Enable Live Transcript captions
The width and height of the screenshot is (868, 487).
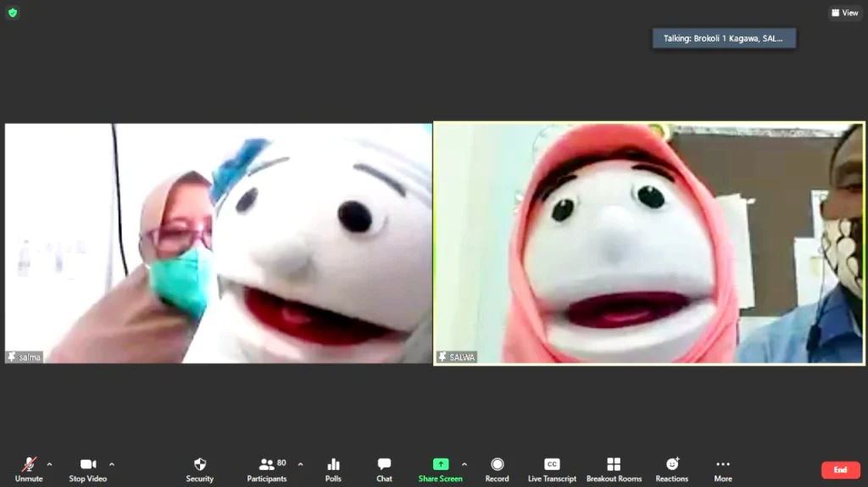552,469
